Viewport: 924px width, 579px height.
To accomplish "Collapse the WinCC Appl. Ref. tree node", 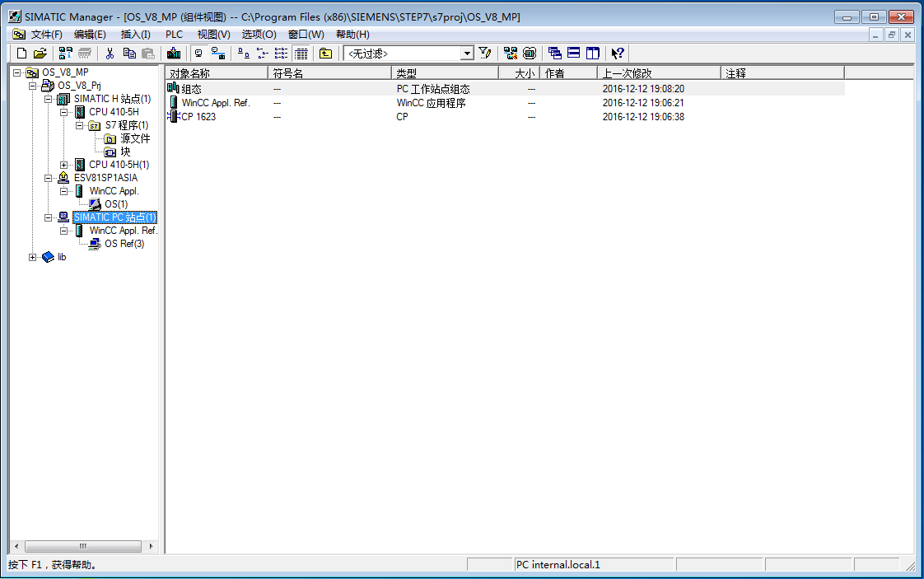I will (x=63, y=231).
